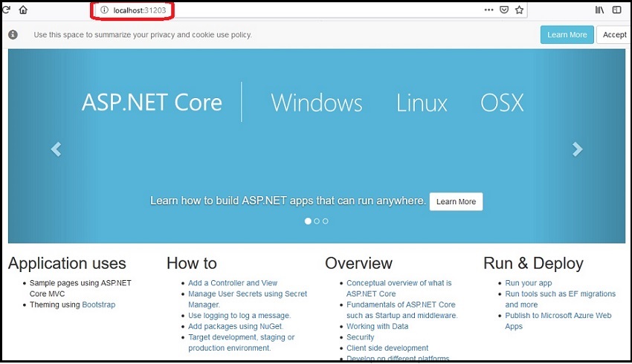Go to the browser home page icon
This screenshot has width=632, height=364.
coord(23,10)
